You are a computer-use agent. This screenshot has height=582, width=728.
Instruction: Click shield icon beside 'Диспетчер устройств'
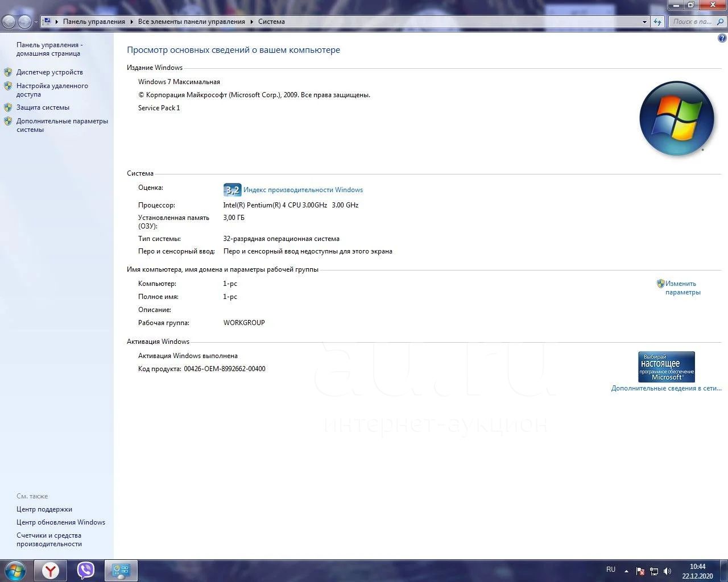pos(8,72)
